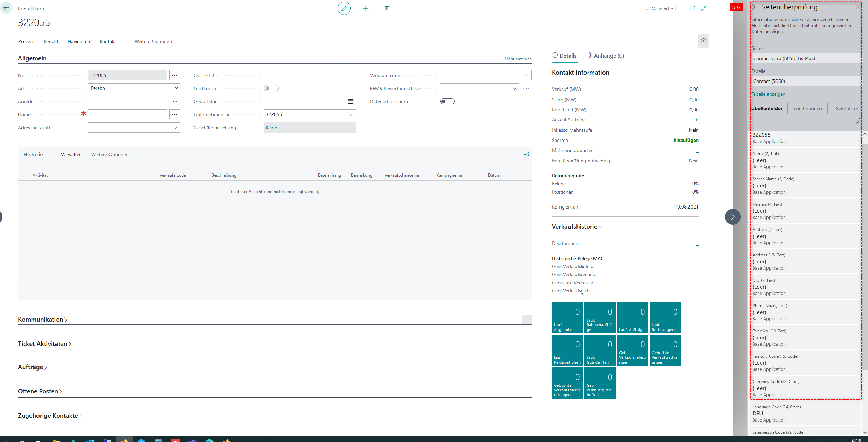
Task: Open the Geburtstag calendar picker
Action: 350,101
